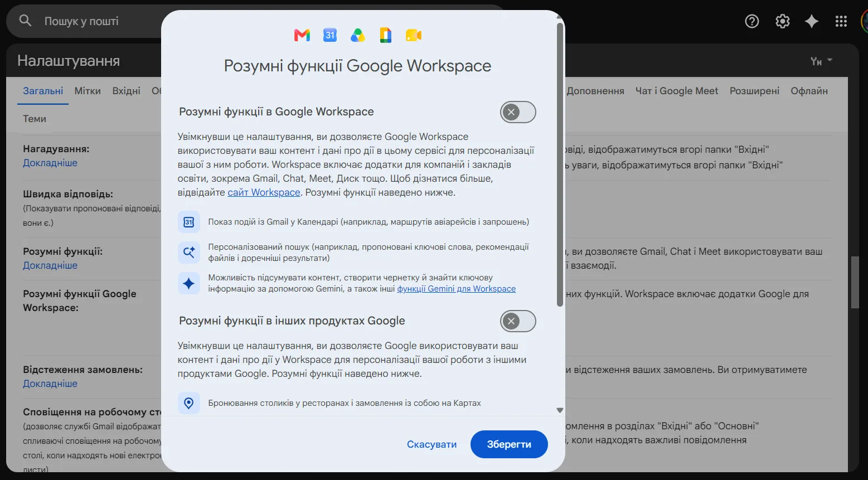
Task: Click the Maps pin icon beside restaurant bookings
Action: (x=189, y=403)
